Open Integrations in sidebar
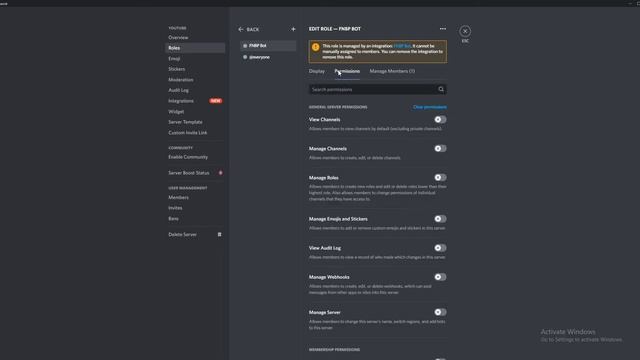Screen dimensions: 640x360 click(195, 101)
